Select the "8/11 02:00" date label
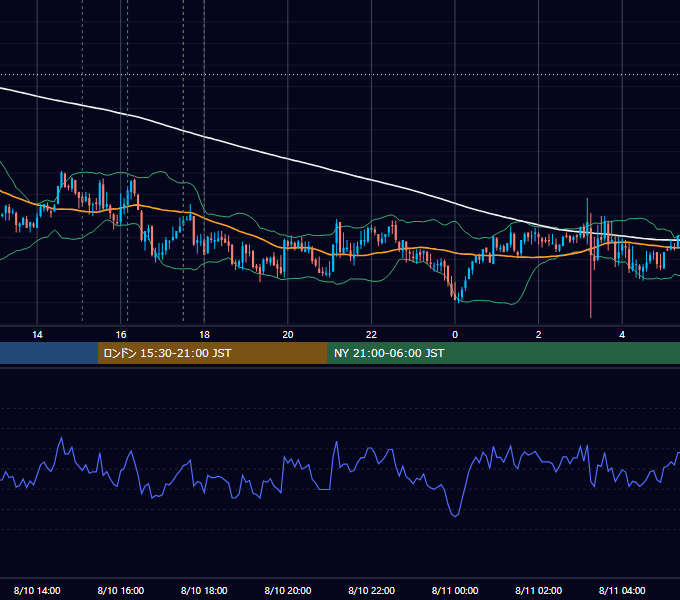Viewport: 680px width, 600px height. 539,590
